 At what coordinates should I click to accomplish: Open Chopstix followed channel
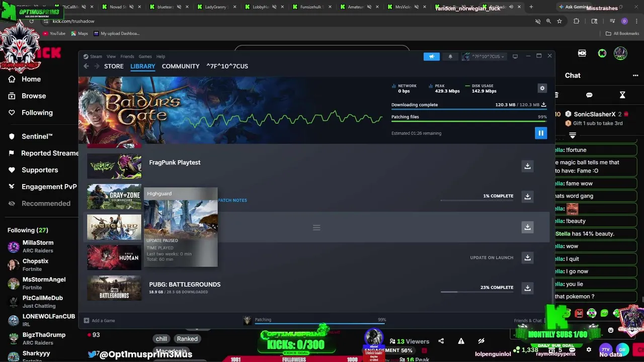(x=35, y=265)
